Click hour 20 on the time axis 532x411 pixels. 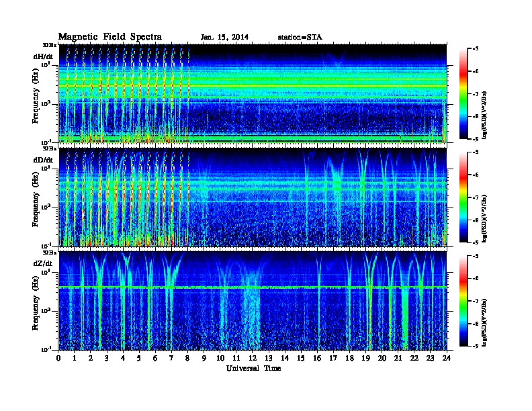tap(382, 359)
